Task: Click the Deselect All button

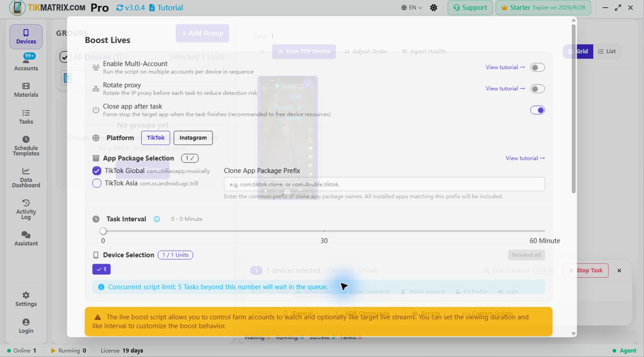Action: (527, 255)
